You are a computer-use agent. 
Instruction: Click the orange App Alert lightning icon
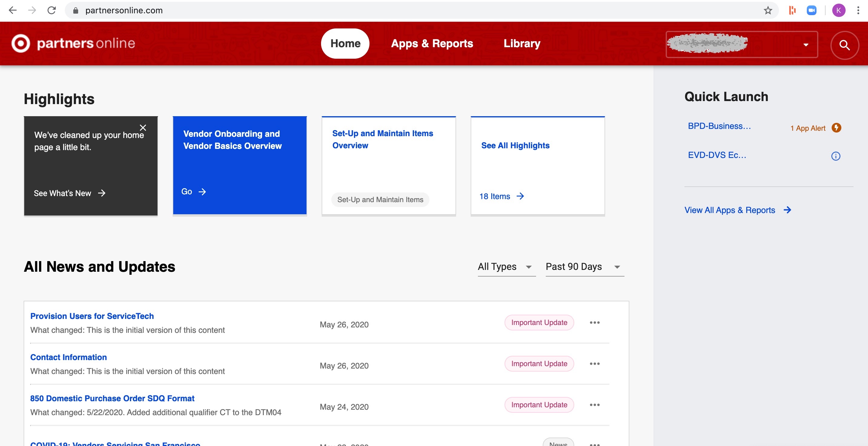tap(836, 128)
